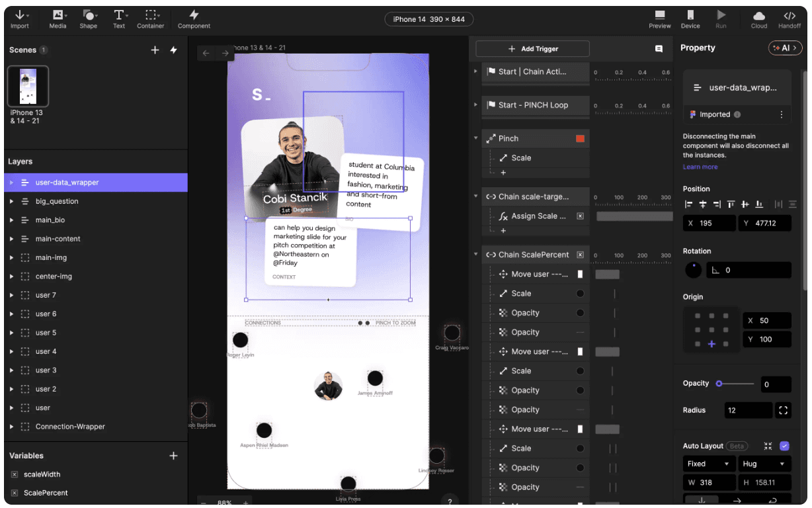The image size is (812, 508).
Task: Select the bottom-center origin point
Action: coord(711,344)
